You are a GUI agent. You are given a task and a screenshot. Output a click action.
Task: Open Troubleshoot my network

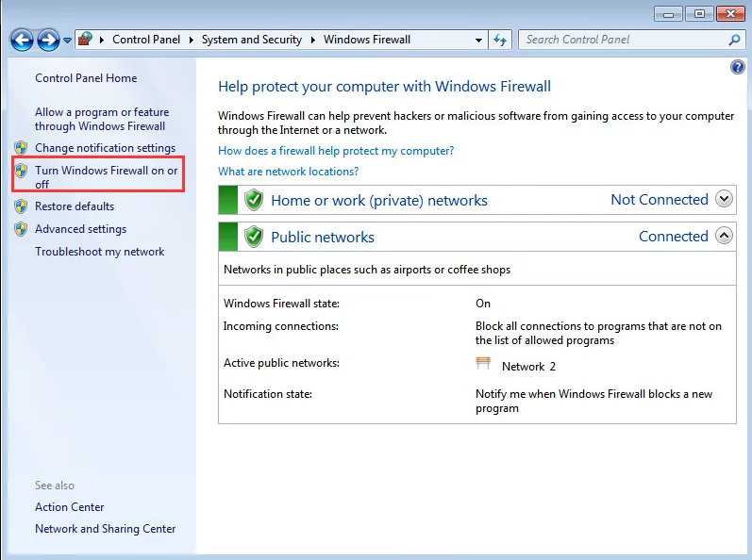point(100,252)
